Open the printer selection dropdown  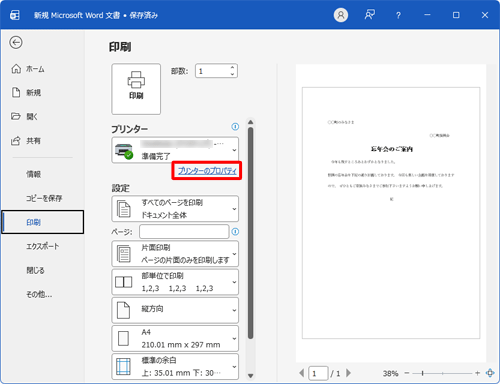(x=175, y=150)
